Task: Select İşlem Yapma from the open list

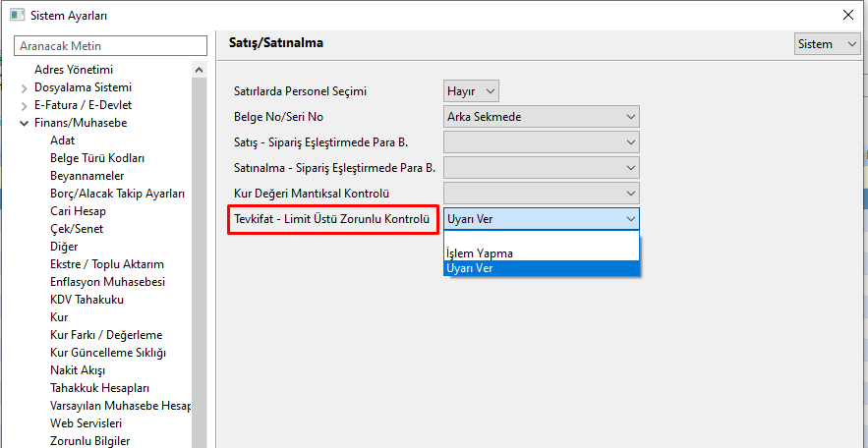Action: [x=480, y=253]
